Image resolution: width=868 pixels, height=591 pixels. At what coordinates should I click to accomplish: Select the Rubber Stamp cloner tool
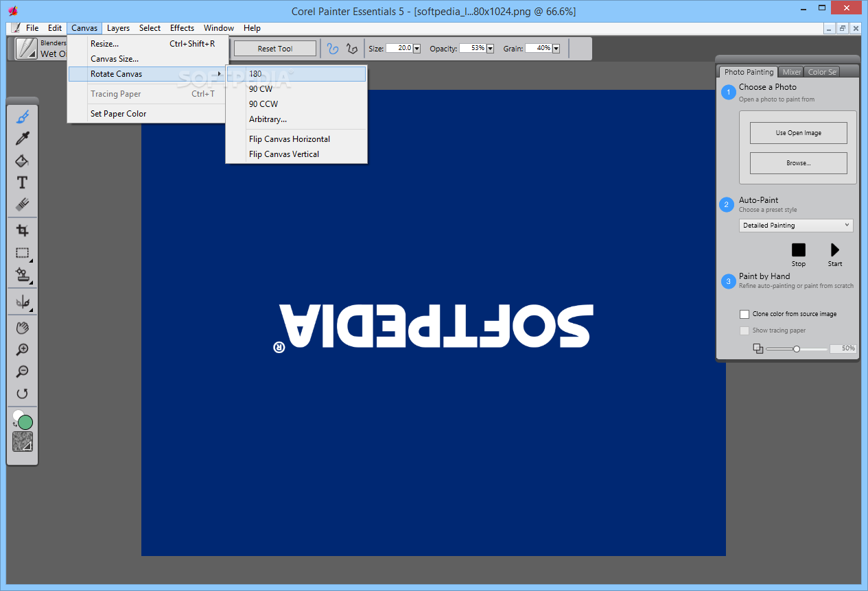22,275
